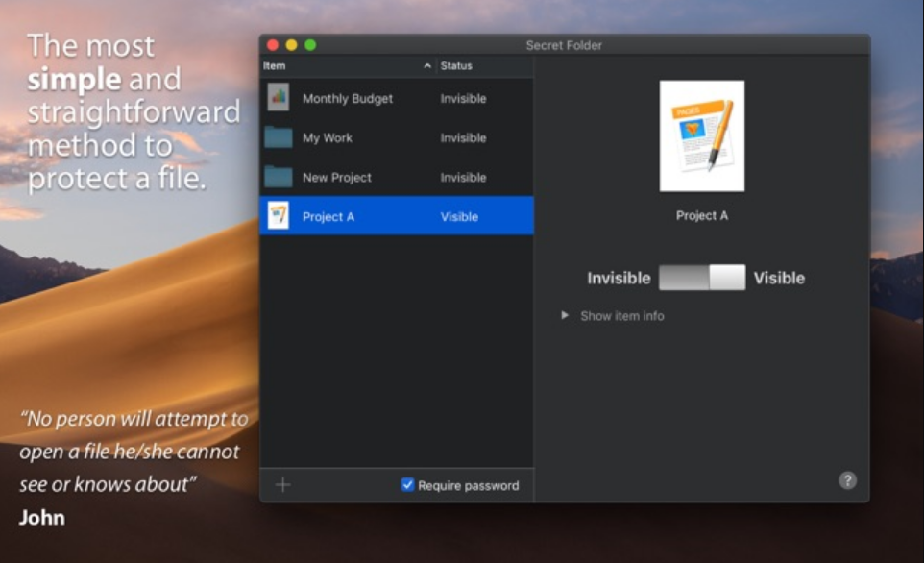Click the Invisible label beside the switch

[x=619, y=278]
